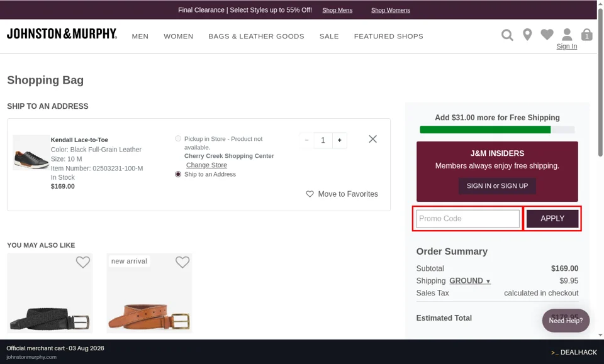Click the calculated in checkout tax text
The height and width of the screenshot is (364, 604).
[x=541, y=293]
